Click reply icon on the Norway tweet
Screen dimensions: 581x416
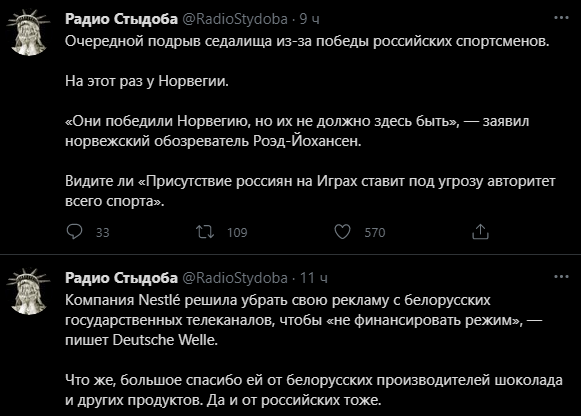click(74, 232)
